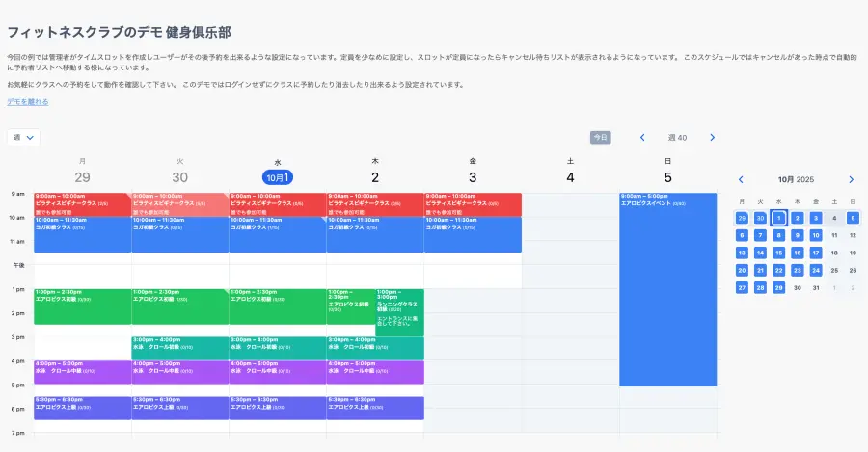
Task: Open Tuesday 5:30pm エアロビクス上級
Action: [179, 408]
